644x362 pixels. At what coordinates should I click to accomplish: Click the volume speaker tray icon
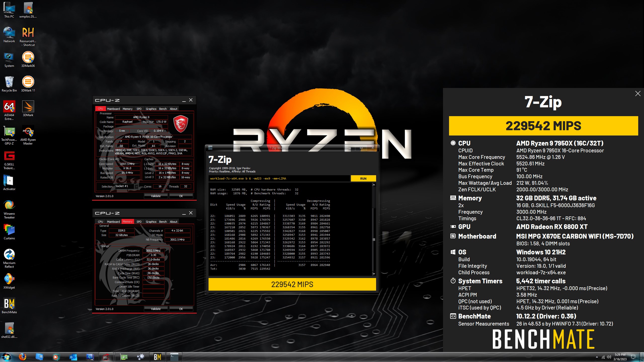(609, 357)
